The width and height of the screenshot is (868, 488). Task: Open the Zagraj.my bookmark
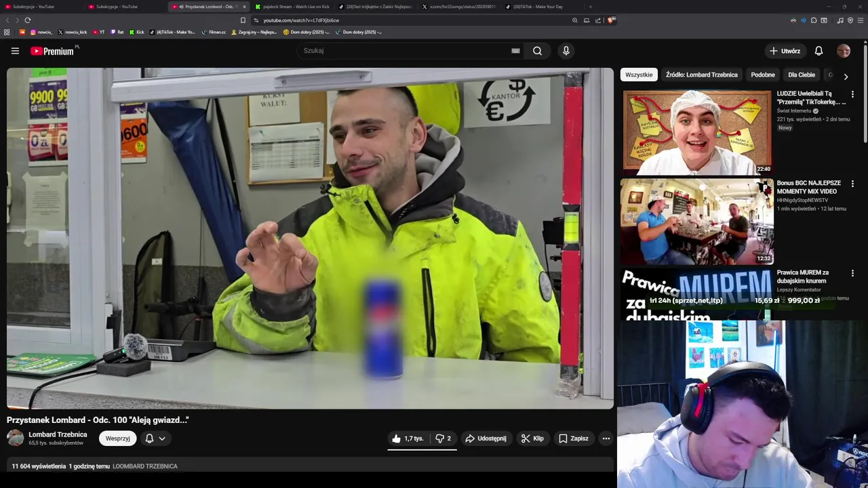(254, 32)
